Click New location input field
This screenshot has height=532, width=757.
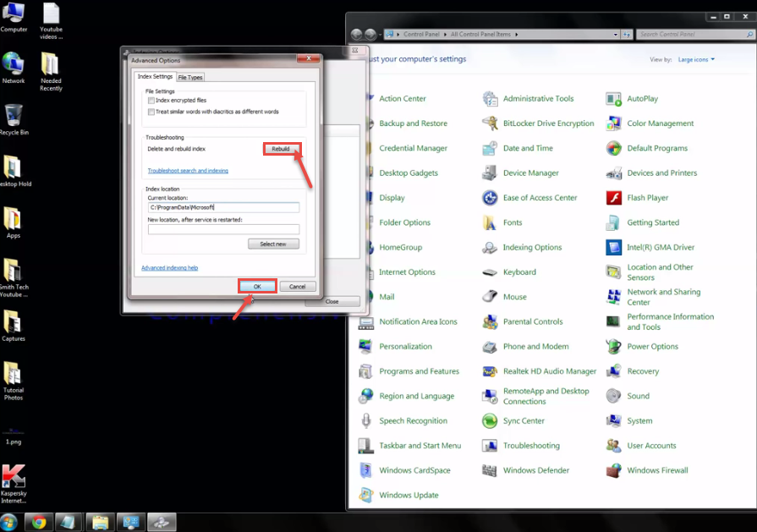223,229
